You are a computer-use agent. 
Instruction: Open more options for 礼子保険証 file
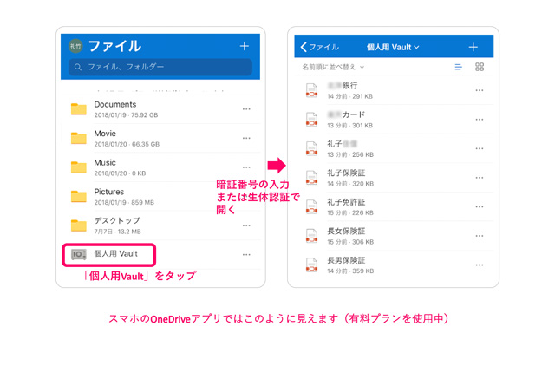point(480,178)
